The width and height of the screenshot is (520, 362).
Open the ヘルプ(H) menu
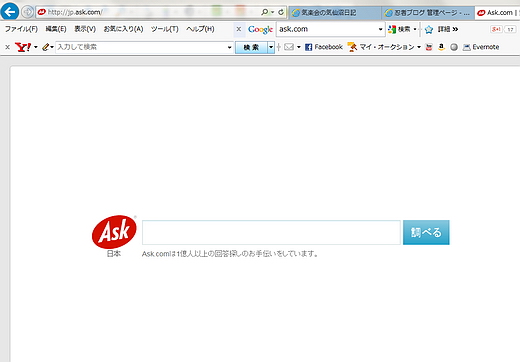[200, 29]
